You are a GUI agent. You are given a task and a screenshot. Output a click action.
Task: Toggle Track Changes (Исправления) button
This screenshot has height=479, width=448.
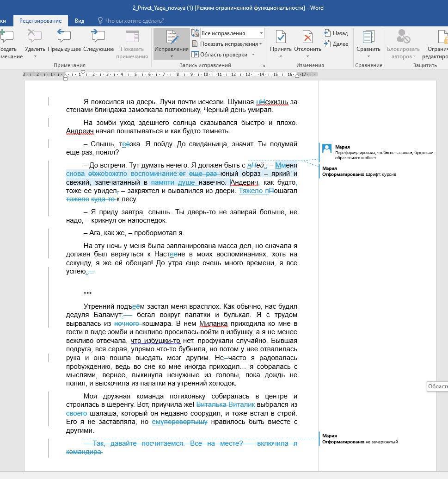click(x=171, y=38)
